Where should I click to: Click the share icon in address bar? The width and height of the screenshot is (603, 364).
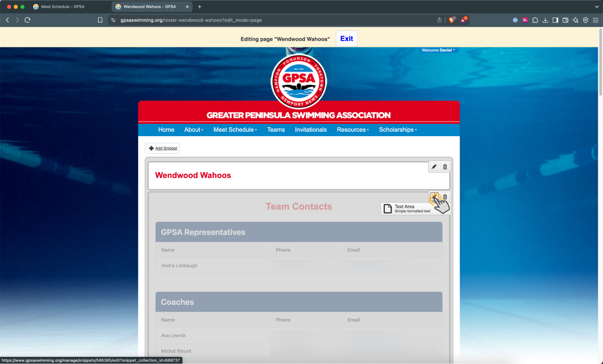pos(439,20)
